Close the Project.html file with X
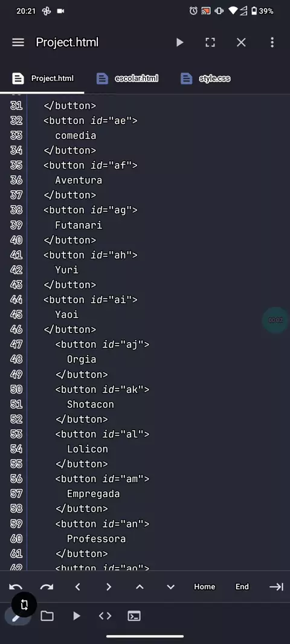The image size is (290, 644). click(241, 42)
